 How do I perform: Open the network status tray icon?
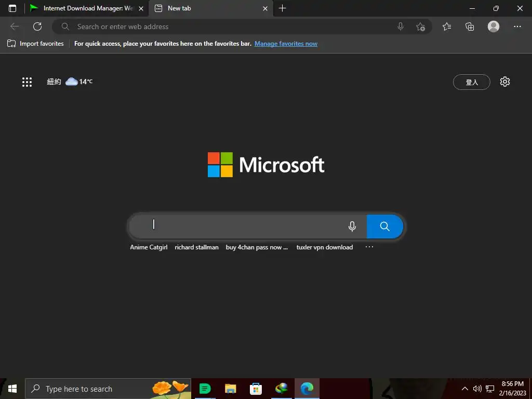tap(489, 389)
